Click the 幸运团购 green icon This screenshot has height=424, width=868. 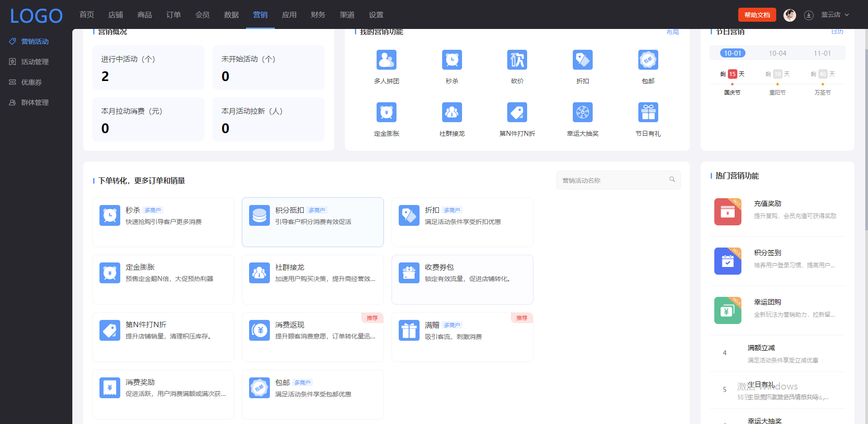coord(728,310)
